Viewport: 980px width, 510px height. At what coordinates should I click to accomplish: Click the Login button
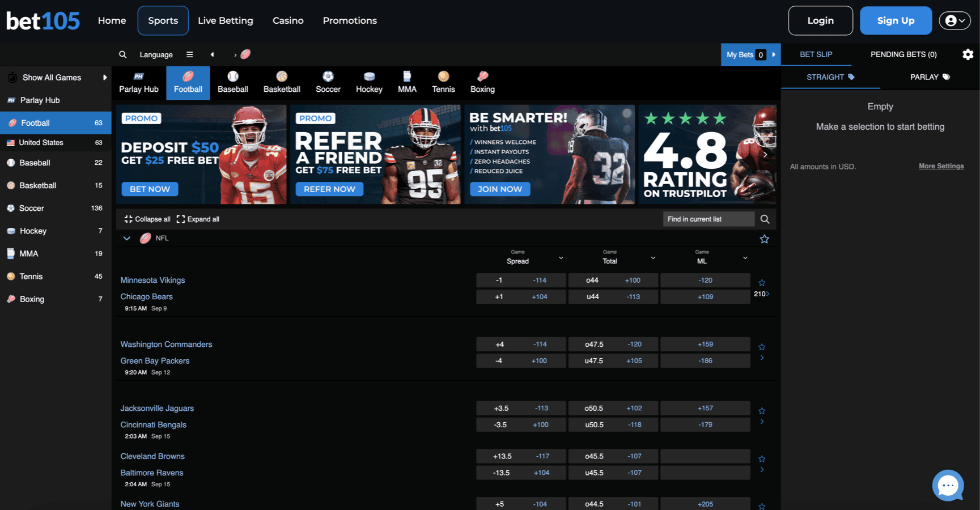click(820, 20)
